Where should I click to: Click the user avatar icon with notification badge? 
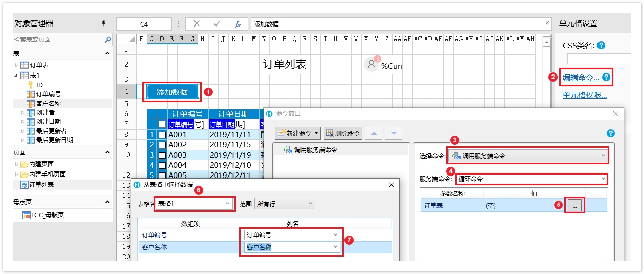(371, 64)
